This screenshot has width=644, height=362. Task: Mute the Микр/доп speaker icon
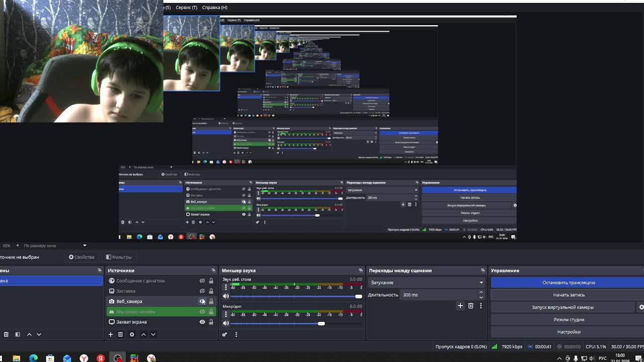pyautogui.click(x=226, y=323)
